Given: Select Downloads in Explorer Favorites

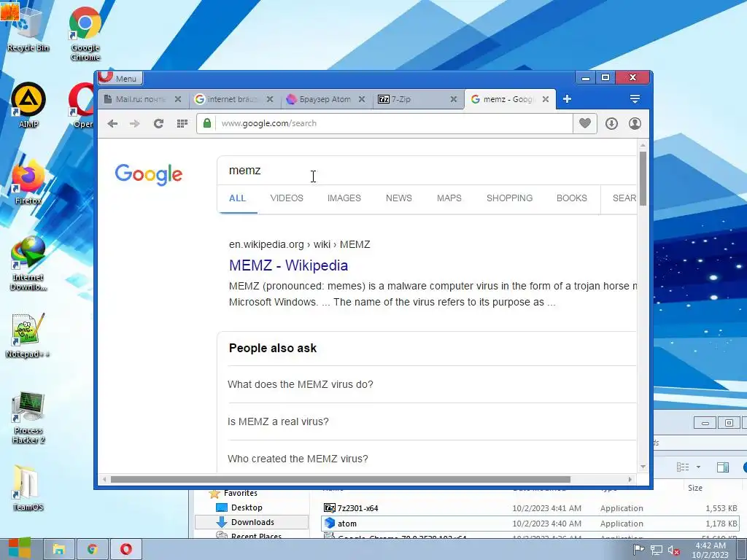Looking at the screenshot, I should coord(252,522).
